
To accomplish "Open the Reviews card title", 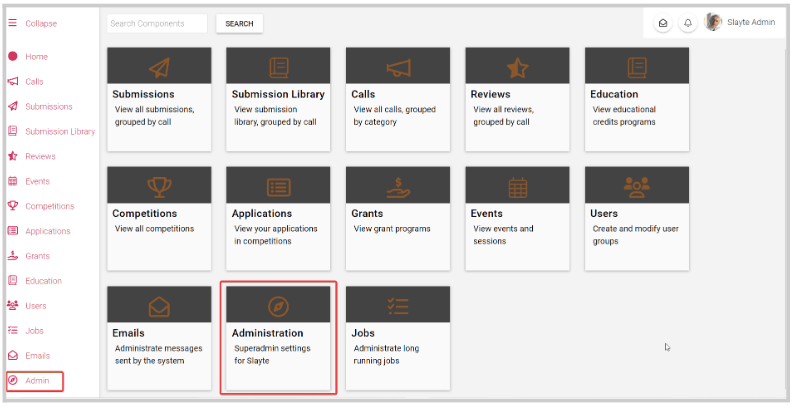I will [491, 94].
